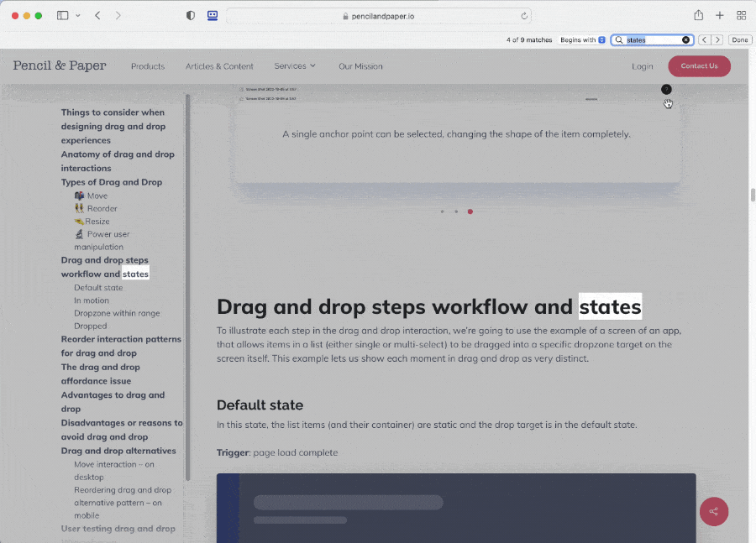Expand the Services navigation dropdown

(x=295, y=66)
